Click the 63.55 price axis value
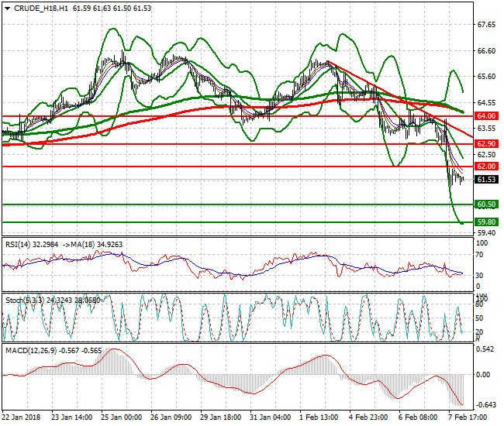Viewport: 504px width, 426px height. coord(486,129)
